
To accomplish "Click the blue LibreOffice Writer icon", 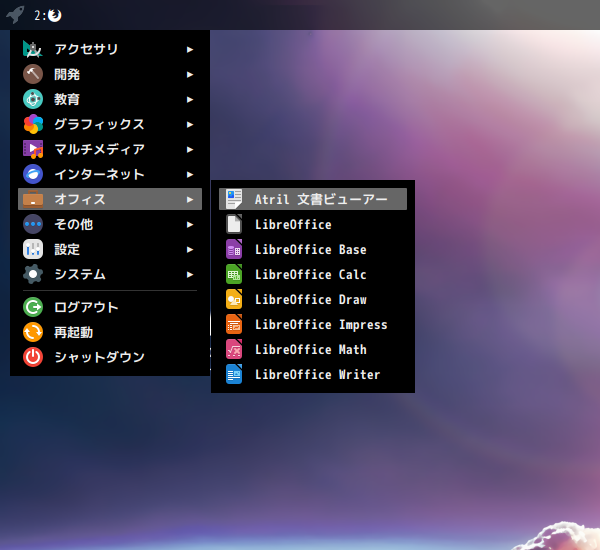I will click(234, 374).
